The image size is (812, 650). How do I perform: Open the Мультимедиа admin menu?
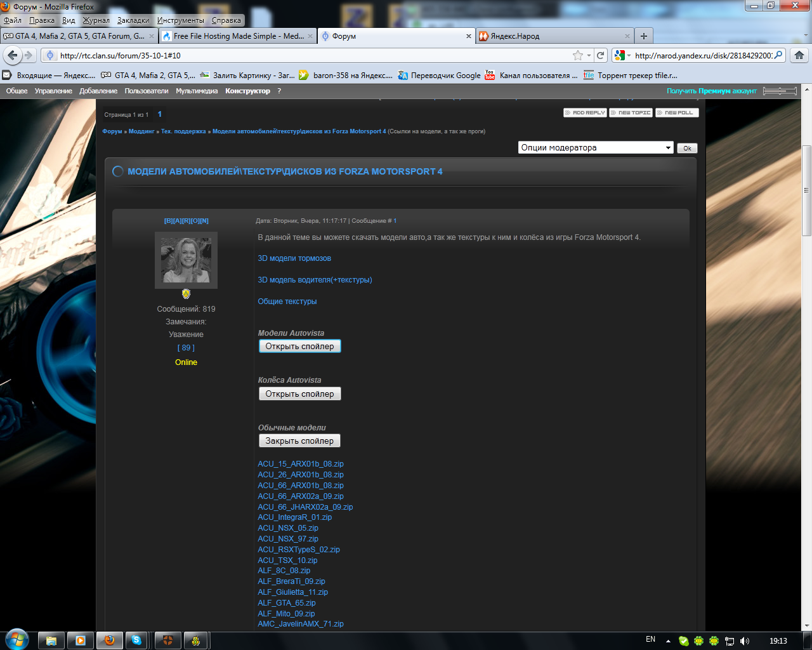197,91
